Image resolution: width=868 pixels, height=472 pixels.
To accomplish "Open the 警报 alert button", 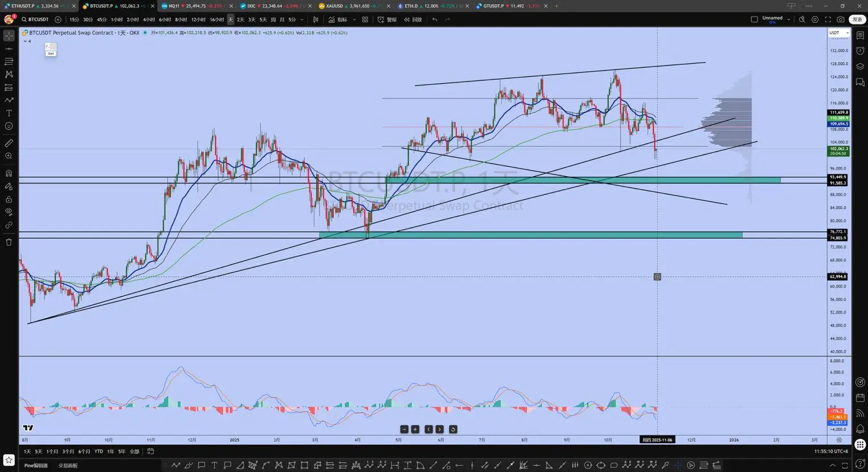I will pos(388,19).
